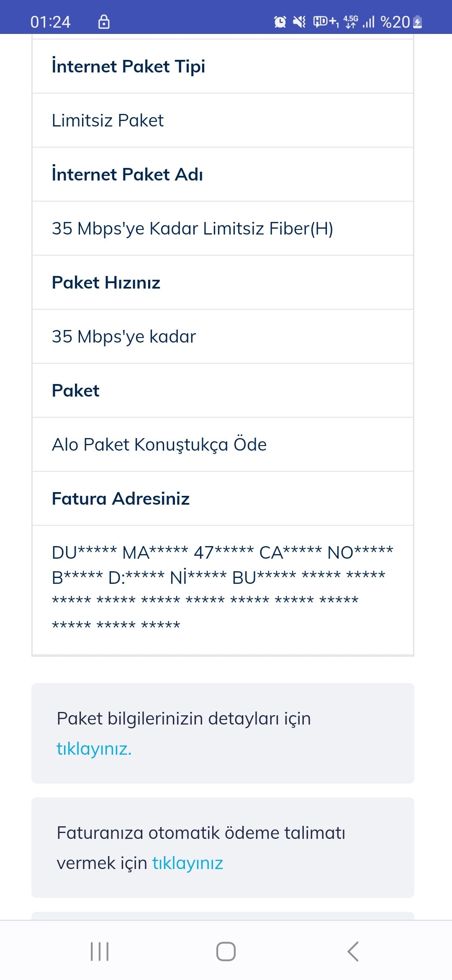This screenshot has height=980, width=452.
Task: Tap the 'Alo Paket Konuştukça Öde' row
Action: click(x=223, y=444)
